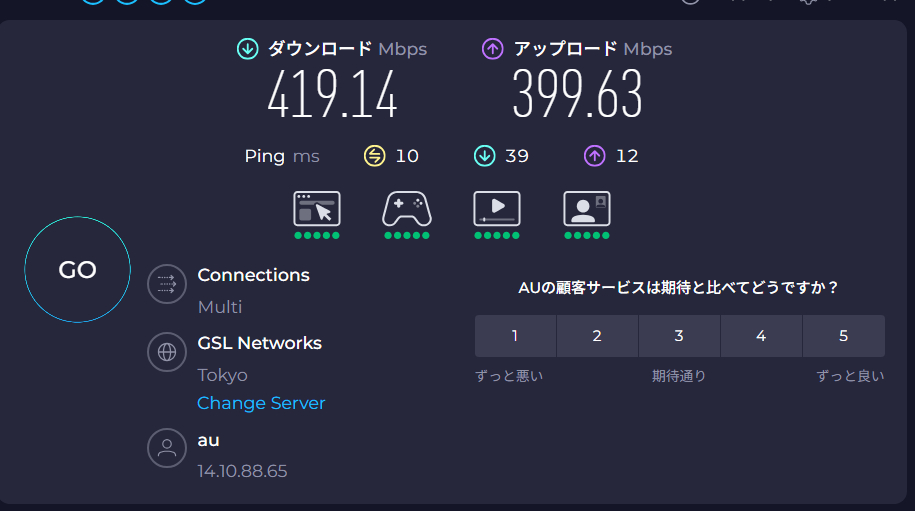Screen dimensions: 915x511
Task: Open the web browsing experience icon
Action: pos(317,209)
